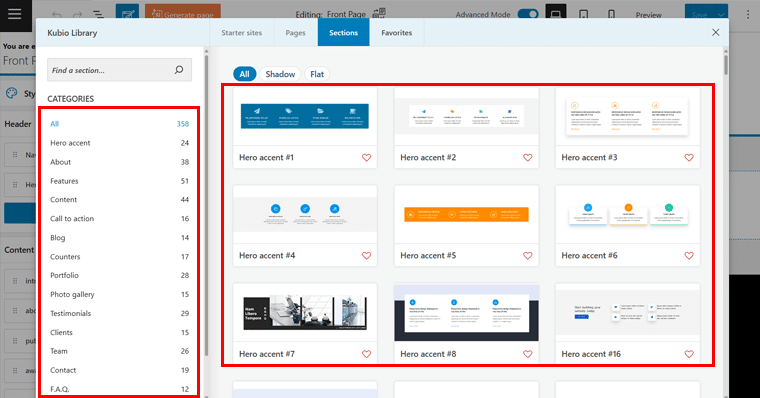Switch to Starter sites tab

point(241,32)
